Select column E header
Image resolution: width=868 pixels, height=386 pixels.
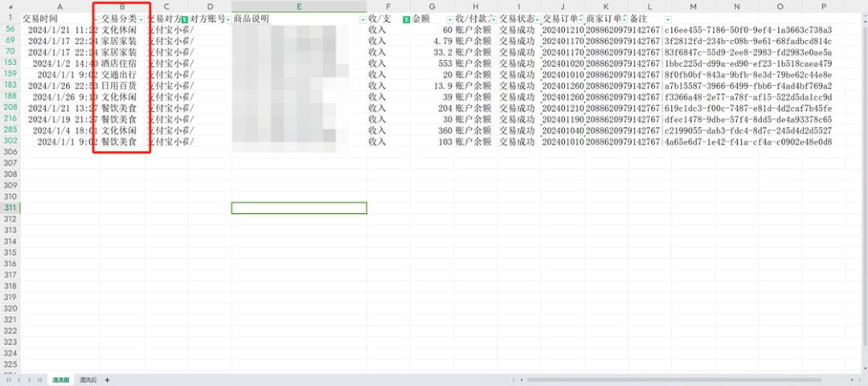pyautogui.click(x=299, y=6)
